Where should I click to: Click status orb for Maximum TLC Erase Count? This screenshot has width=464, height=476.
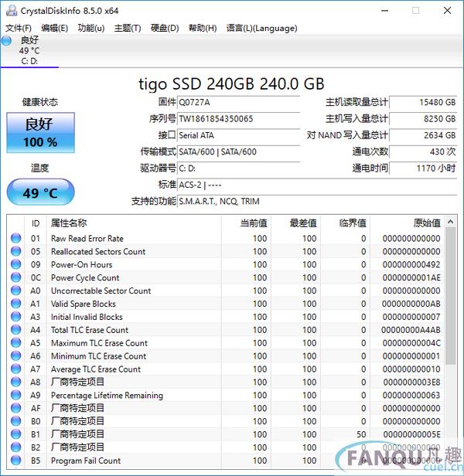click(x=15, y=342)
